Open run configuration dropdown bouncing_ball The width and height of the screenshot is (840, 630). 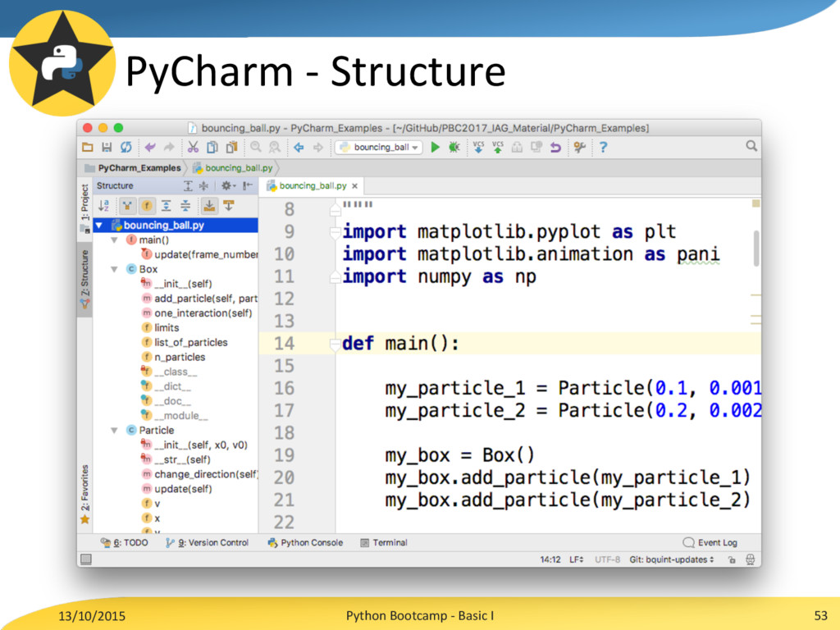click(x=379, y=148)
